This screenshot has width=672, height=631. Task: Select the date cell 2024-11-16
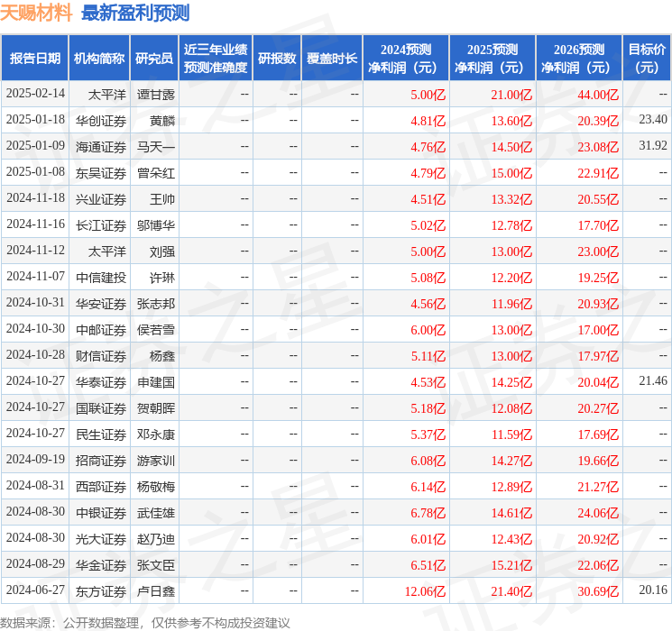pos(35,224)
